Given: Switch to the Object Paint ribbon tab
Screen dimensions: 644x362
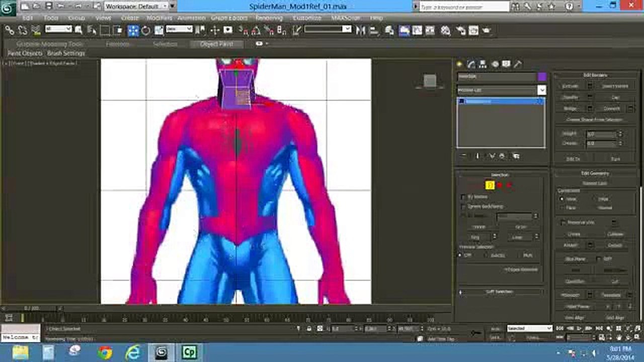Looking at the screenshot, I should (x=216, y=44).
